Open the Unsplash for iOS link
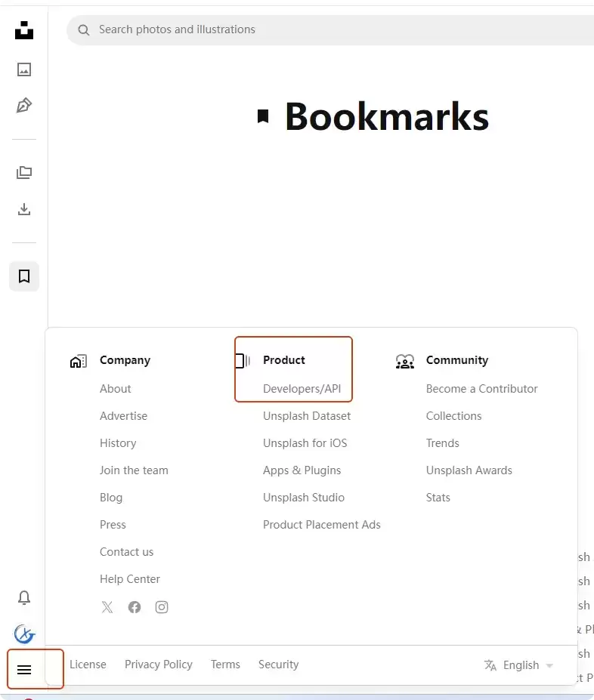This screenshot has height=700, width=594. 305,443
